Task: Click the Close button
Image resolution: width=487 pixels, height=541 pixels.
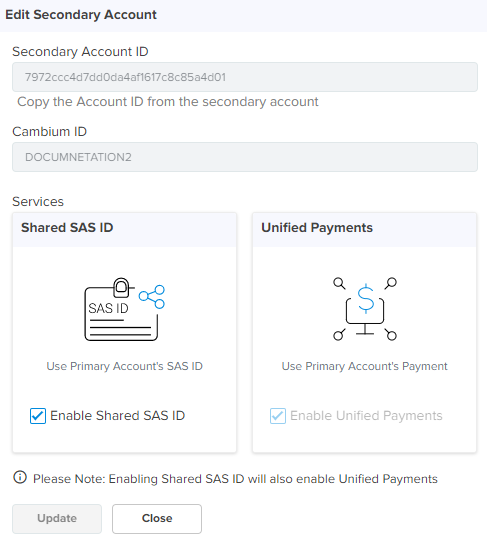Action: [157, 519]
